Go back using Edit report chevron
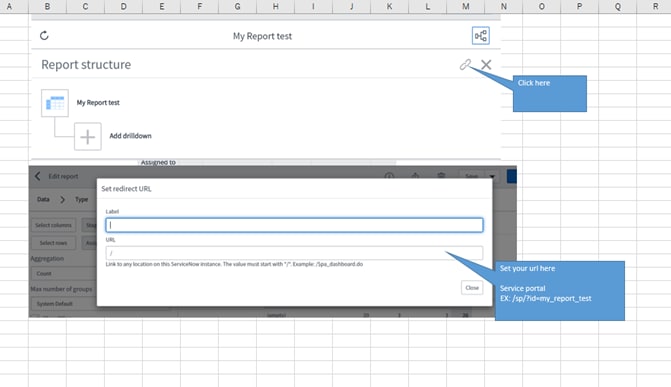Viewport: 671px width, 387px height. point(38,176)
